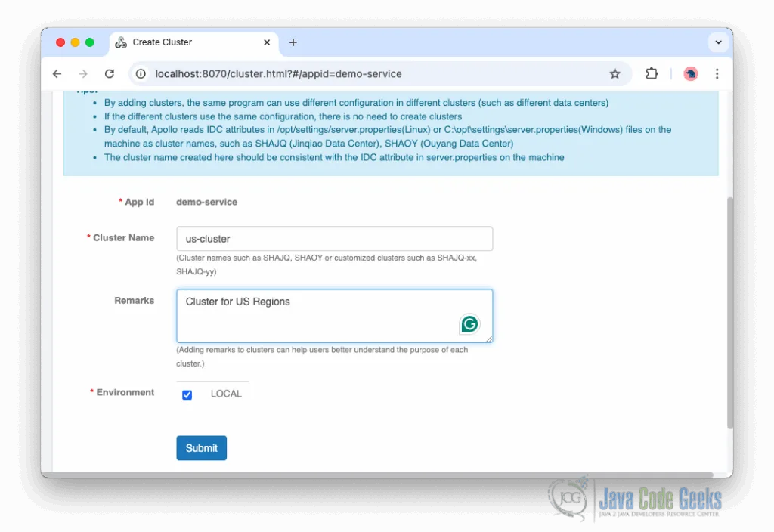The height and width of the screenshot is (532, 774).
Task: Open the browser extensions puzzle icon
Action: pyautogui.click(x=652, y=73)
